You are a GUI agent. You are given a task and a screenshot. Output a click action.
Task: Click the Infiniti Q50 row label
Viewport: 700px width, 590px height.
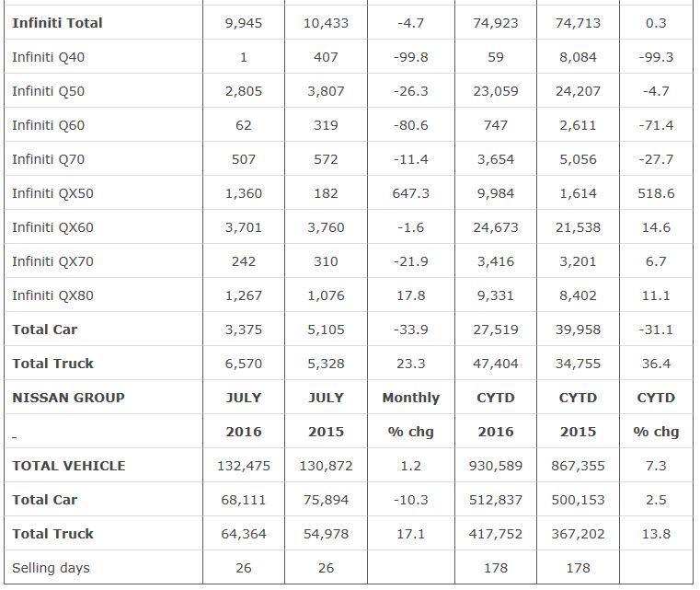(x=48, y=91)
